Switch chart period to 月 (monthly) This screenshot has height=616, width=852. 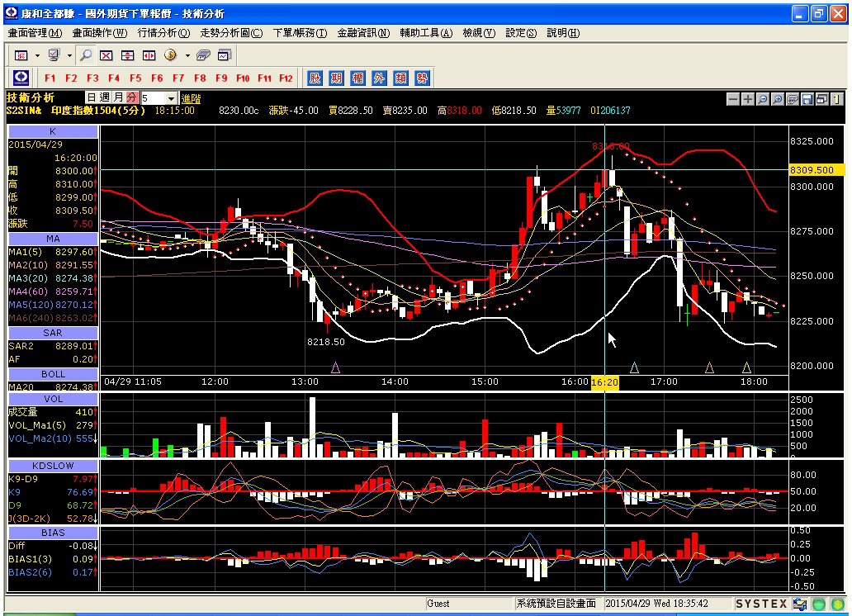118,97
